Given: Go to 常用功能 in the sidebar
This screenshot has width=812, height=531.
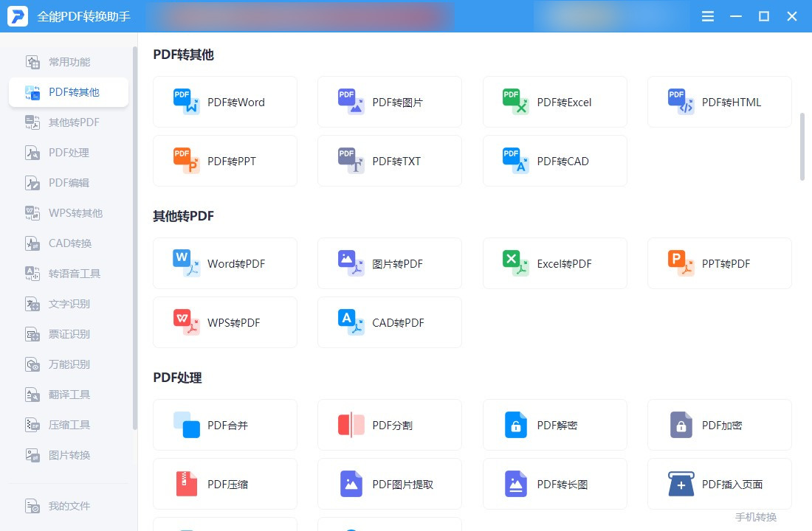Looking at the screenshot, I should [69, 62].
